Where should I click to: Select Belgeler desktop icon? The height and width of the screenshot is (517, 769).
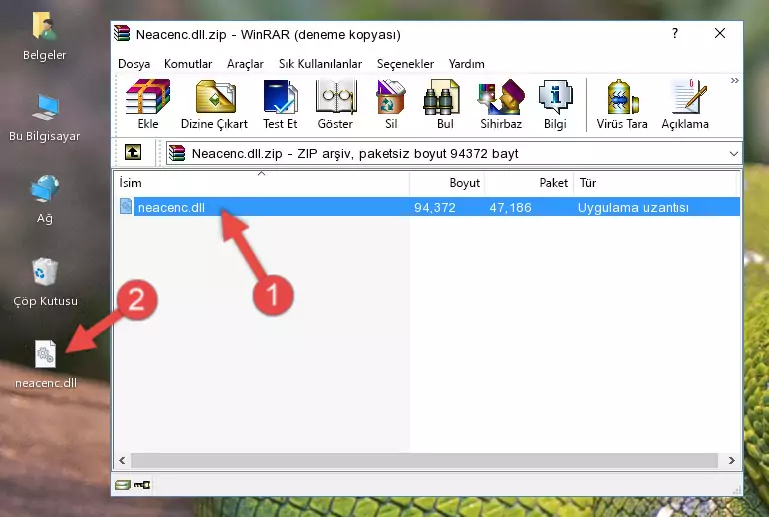click(44, 36)
